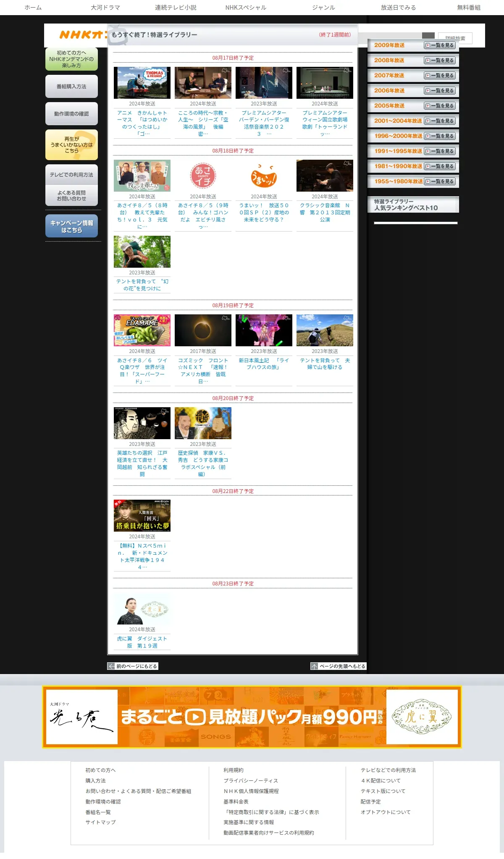
Task: View the list for 1955~1980年放送
Action: coord(440,182)
